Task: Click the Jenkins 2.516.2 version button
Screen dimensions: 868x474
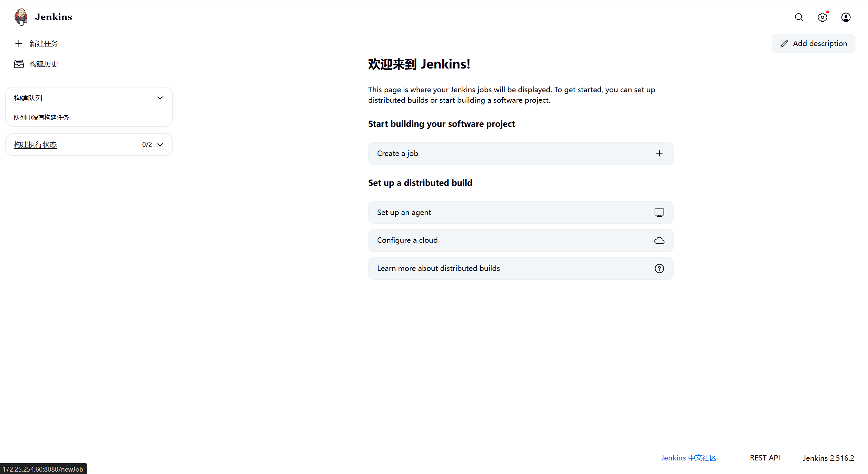Action: pos(828,458)
